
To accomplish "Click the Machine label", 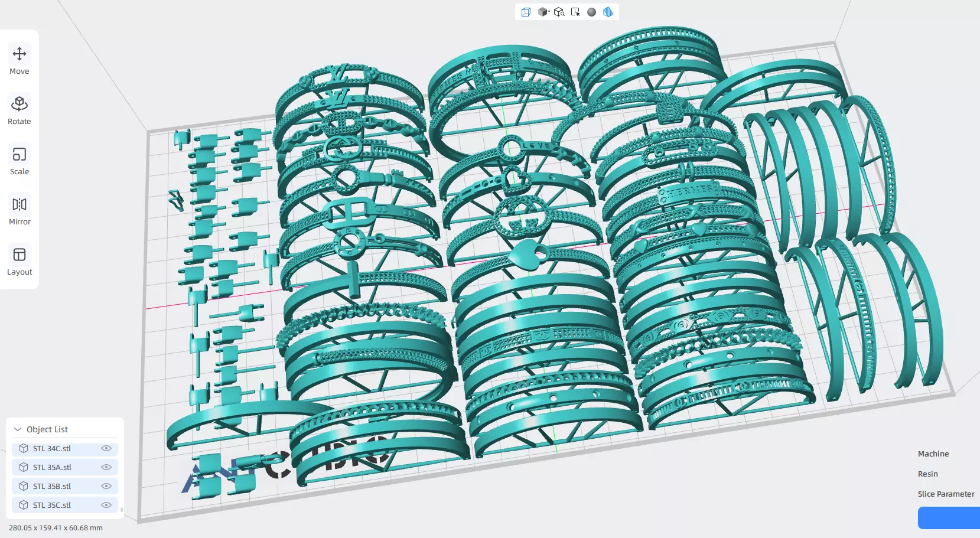I will pos(933,454).
